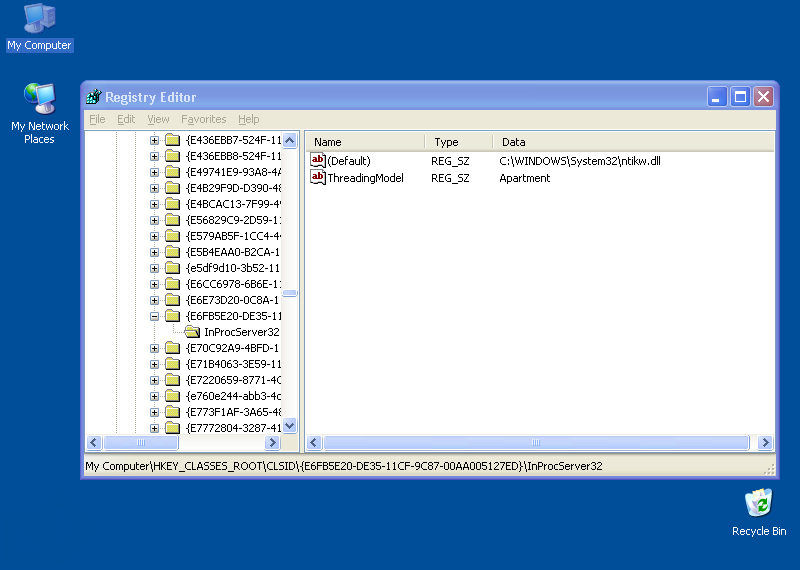Screen dimensions: 800x570
Task: Click tree pane scroll left arrow
Action: (x=94, y=442)
